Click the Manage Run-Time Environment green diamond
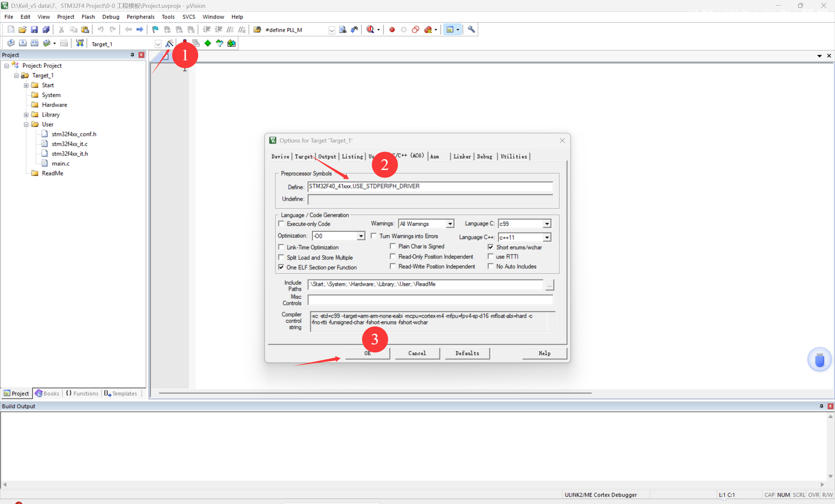 tap(208, 43)
